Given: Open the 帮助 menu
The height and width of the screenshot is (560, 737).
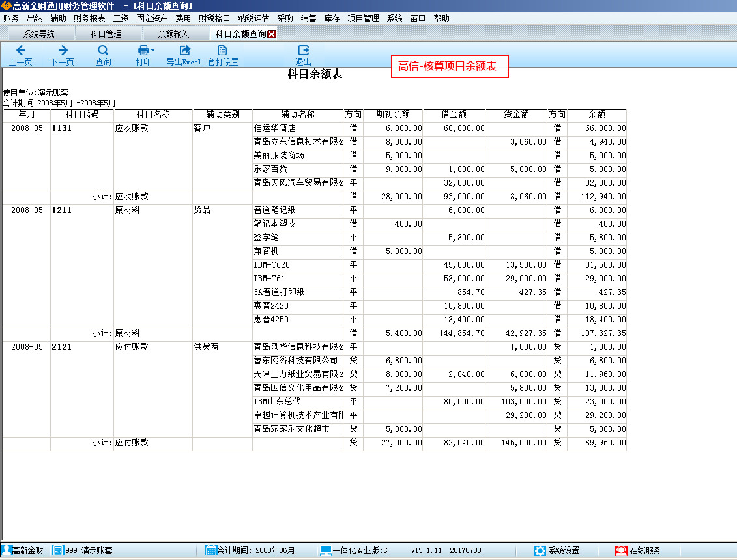Looking at the screenshot, I should coord(441,18).
